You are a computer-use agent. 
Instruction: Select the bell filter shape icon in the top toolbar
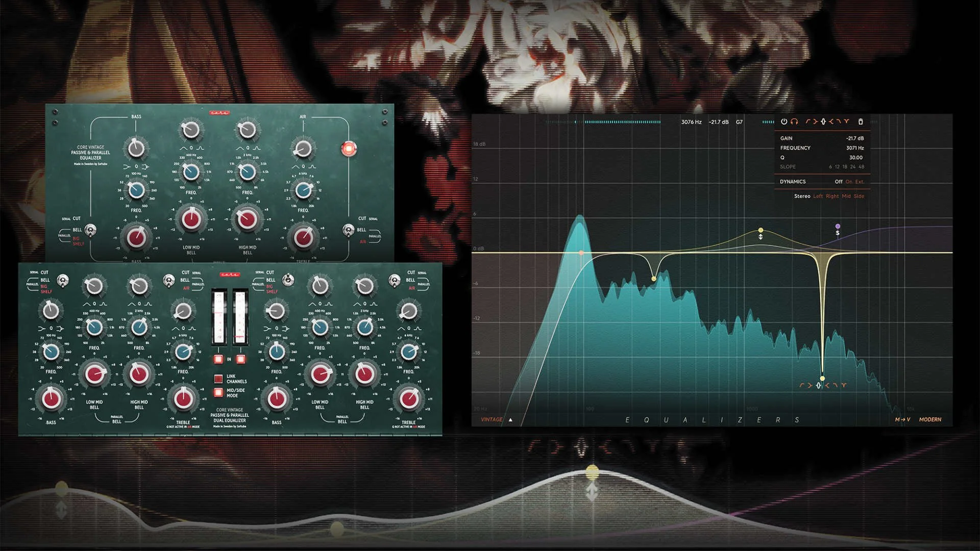(823, 121)
